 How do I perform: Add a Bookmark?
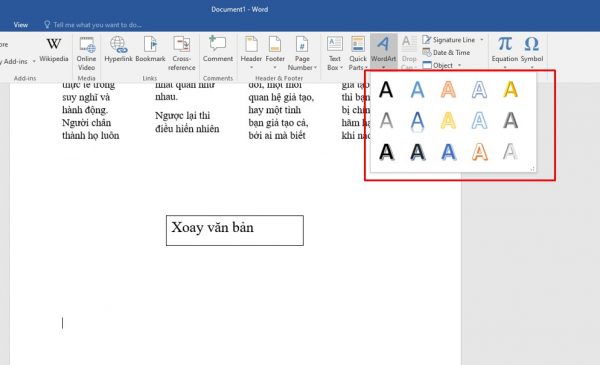[x=150, y=50]
